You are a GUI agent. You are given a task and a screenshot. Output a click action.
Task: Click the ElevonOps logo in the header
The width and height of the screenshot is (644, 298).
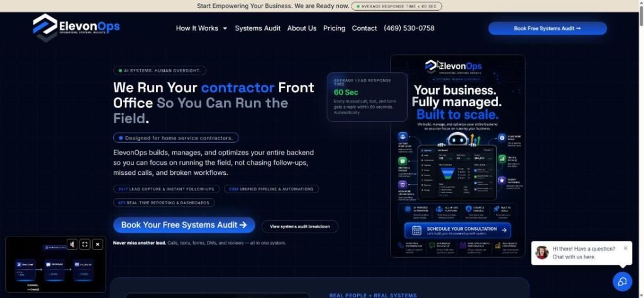pyautogui.click(x=76, y=27)
